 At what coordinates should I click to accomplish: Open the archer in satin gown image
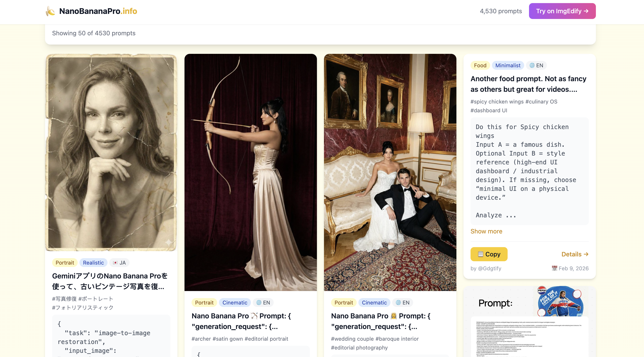click(250, 173)
